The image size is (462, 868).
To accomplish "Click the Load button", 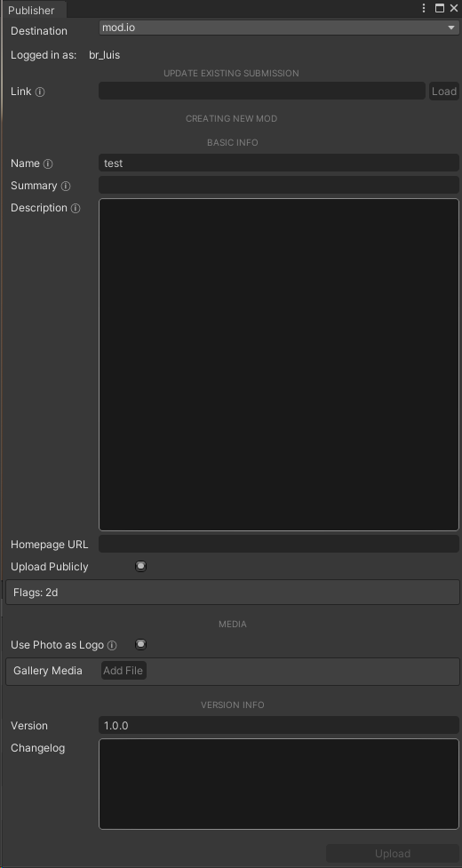I will [444, 92].
